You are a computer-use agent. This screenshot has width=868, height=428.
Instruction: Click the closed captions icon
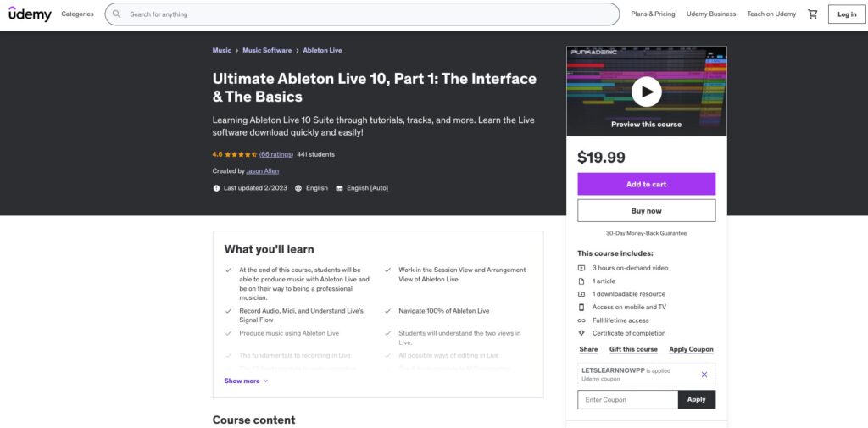339,188
